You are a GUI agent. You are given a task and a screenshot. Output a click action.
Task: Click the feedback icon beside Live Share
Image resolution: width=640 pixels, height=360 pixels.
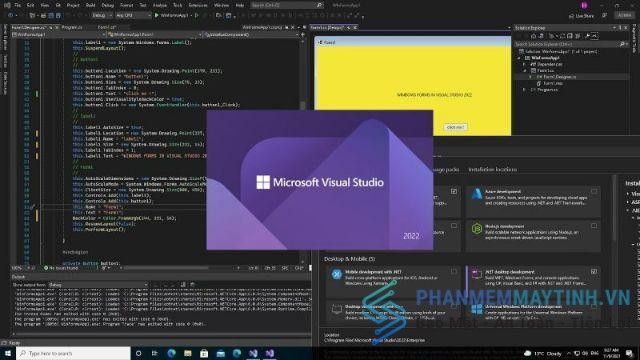click(x=604, y=16)
